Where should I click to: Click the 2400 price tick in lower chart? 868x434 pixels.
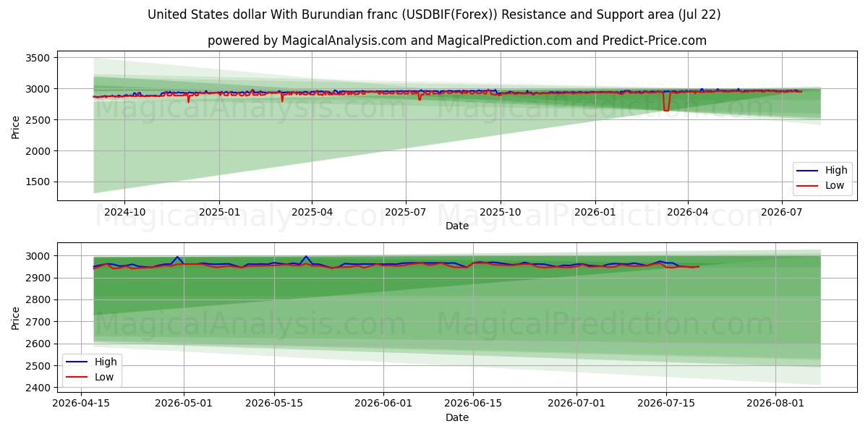tap(38, 388)
